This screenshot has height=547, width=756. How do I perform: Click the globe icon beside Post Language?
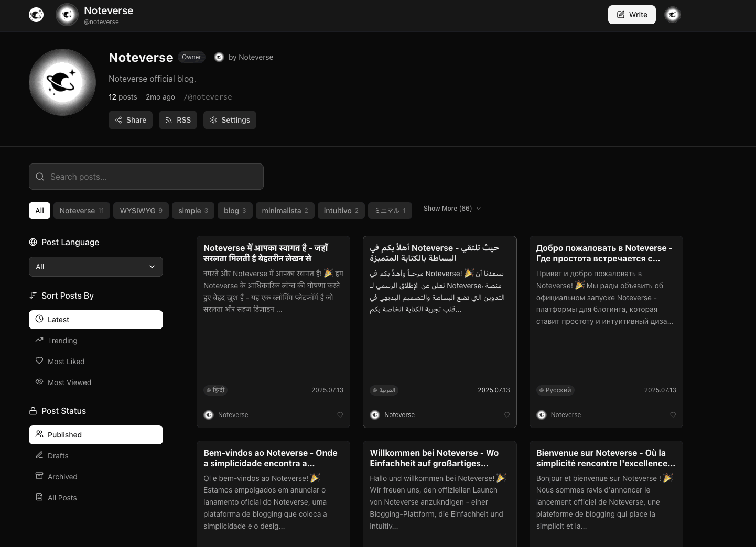pos(33,242)
